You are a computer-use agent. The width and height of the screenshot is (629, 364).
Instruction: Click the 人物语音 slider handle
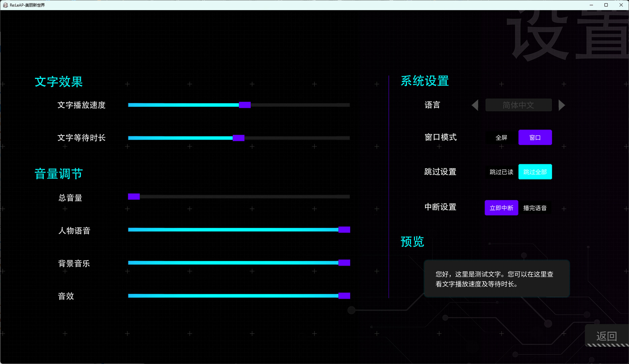(344, 230)
